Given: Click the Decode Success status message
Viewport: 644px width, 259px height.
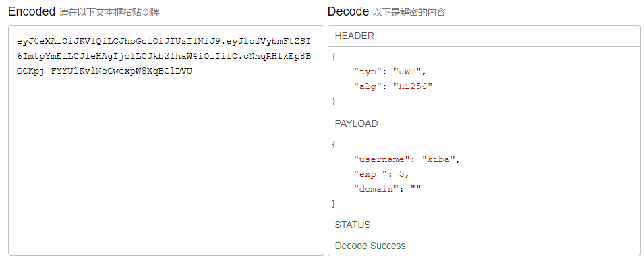Looking at the screenshot, I should coord(370,246).
